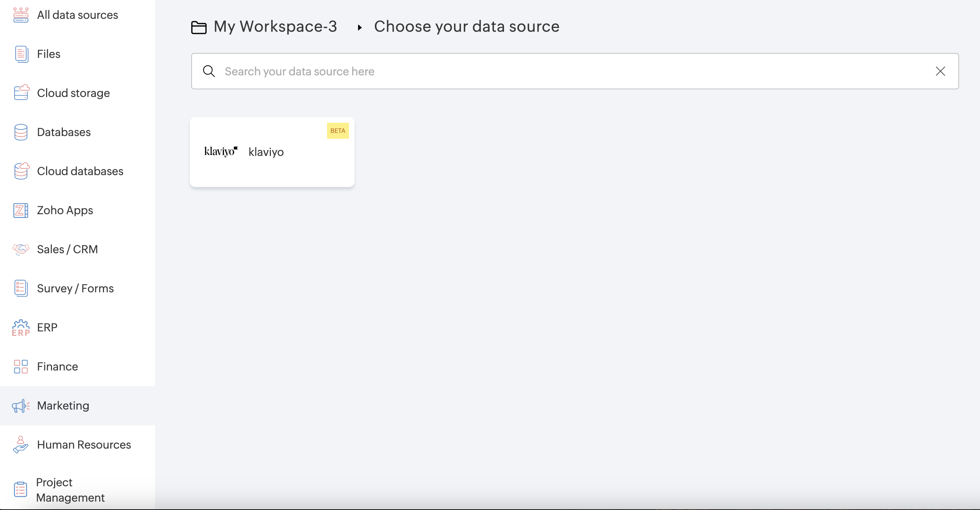Viewport: 980px width, 510px height.
Task: Click the Sales / CRM handshake icon
Action: [21, 249]
